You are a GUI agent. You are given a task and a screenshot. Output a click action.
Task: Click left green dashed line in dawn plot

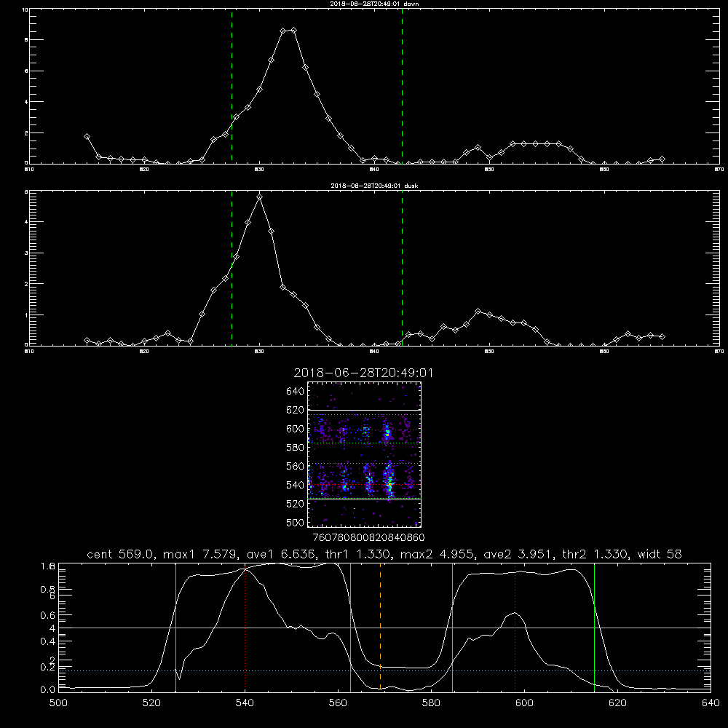click(x=232, y=86)
